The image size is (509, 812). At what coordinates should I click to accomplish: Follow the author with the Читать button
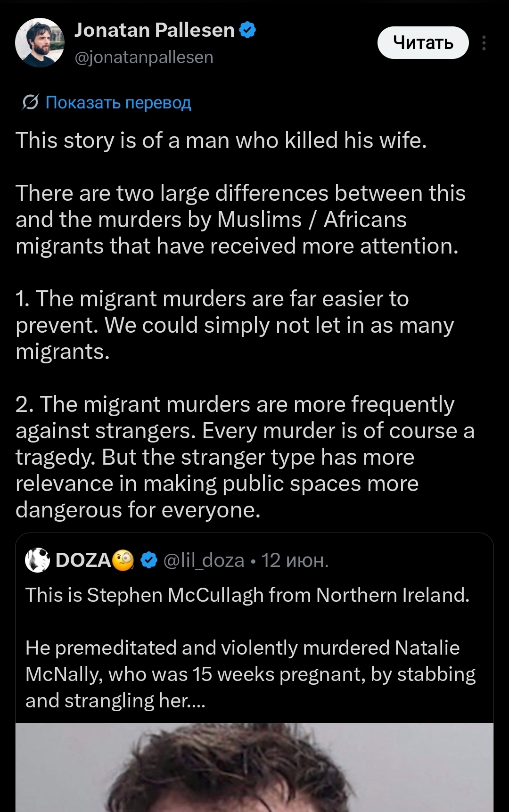[423, 43]
